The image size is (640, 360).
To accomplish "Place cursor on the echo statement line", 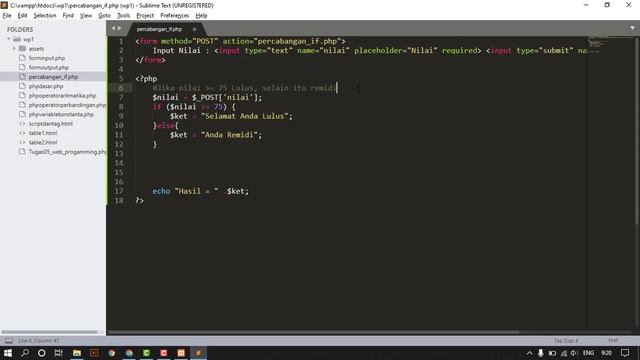I will click(x=200, y=191).
